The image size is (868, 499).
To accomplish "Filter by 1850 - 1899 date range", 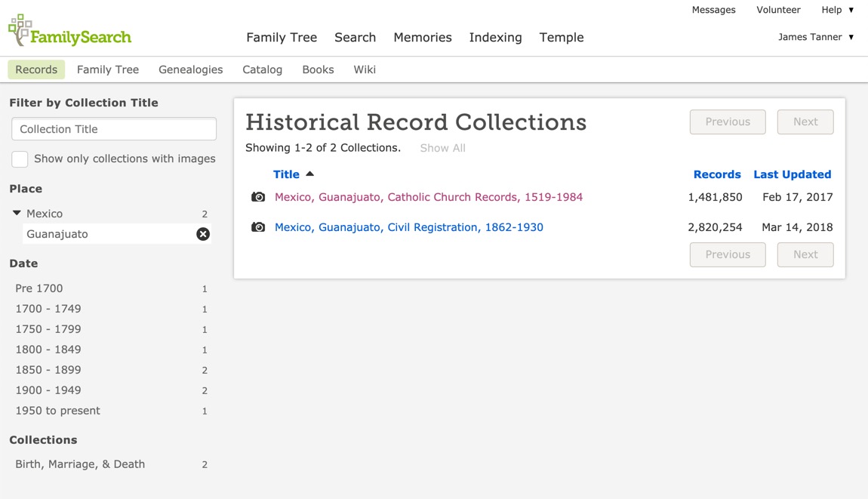I will pos(48,369).
